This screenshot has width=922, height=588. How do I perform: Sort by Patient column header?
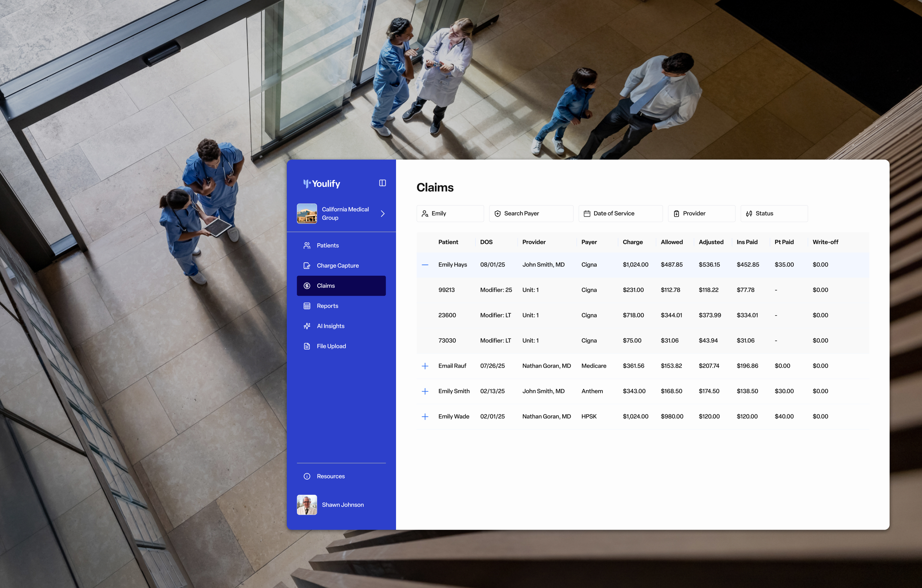[x=448, y=242]
